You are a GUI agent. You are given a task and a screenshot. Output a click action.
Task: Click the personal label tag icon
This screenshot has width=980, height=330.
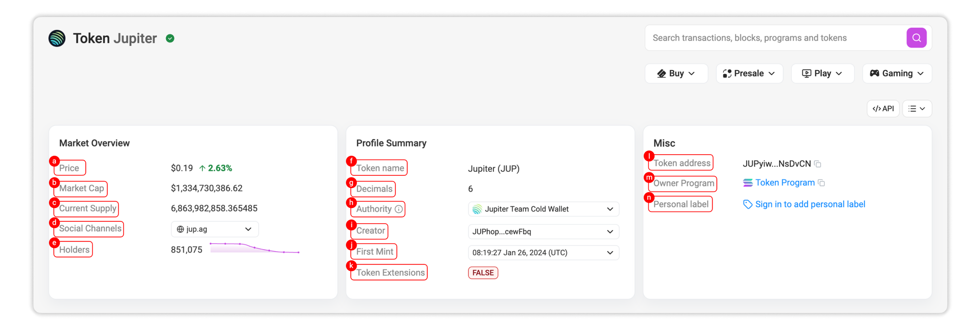click(747, 204)
